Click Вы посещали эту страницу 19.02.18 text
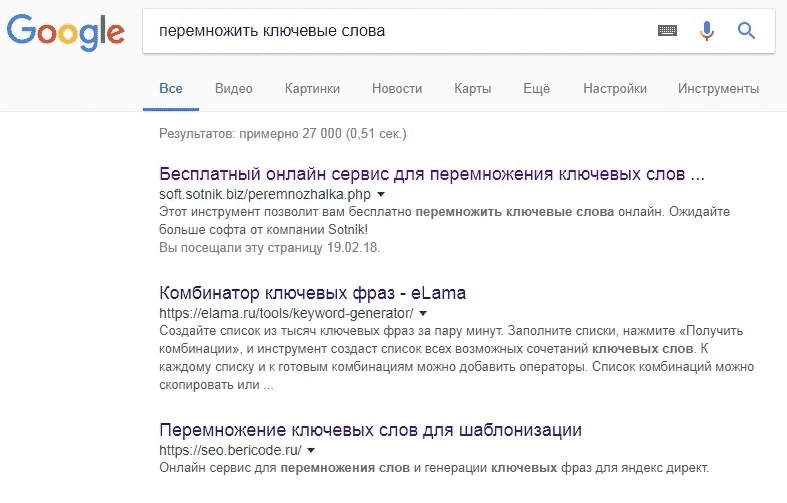 (270, 247)
